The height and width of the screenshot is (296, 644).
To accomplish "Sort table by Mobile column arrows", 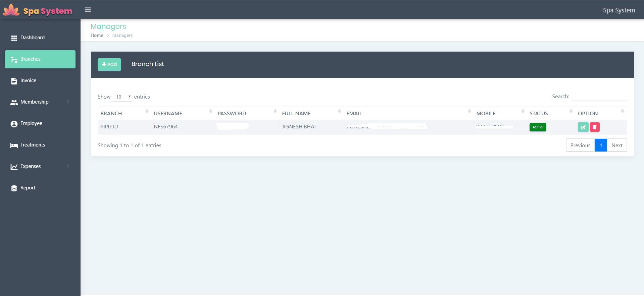I will (523, 111).
